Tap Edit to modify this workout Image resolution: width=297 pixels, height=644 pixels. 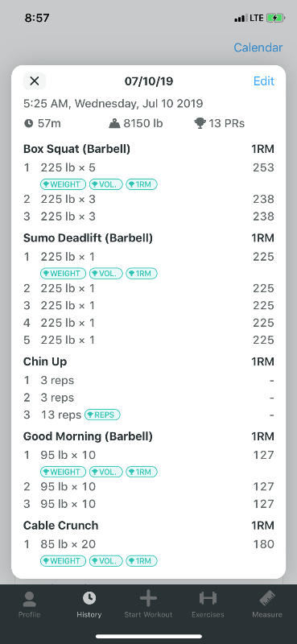pos(264,81)
